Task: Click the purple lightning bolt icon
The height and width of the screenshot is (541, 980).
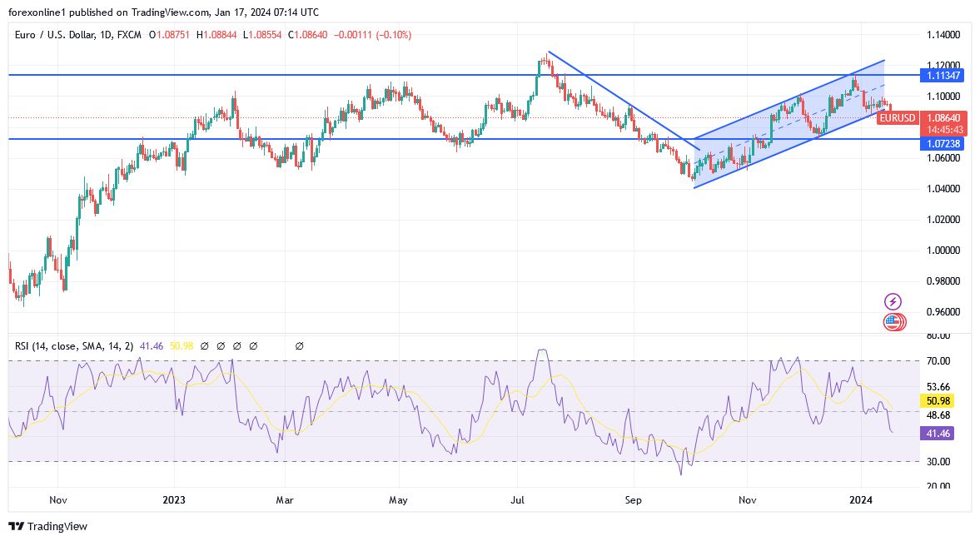Action: (893, 301)
